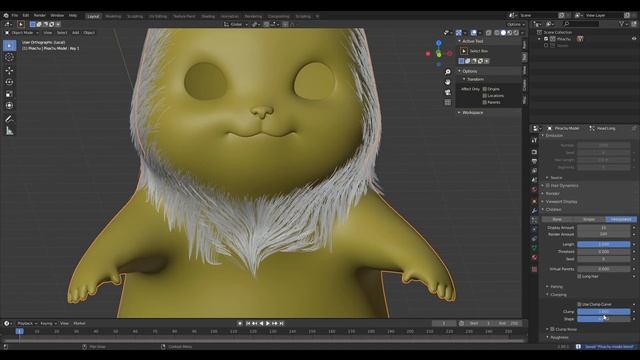Select the Cursor tool in left toolbar
The height and width of the screenshot is (360, 640).
click(9, 58)
